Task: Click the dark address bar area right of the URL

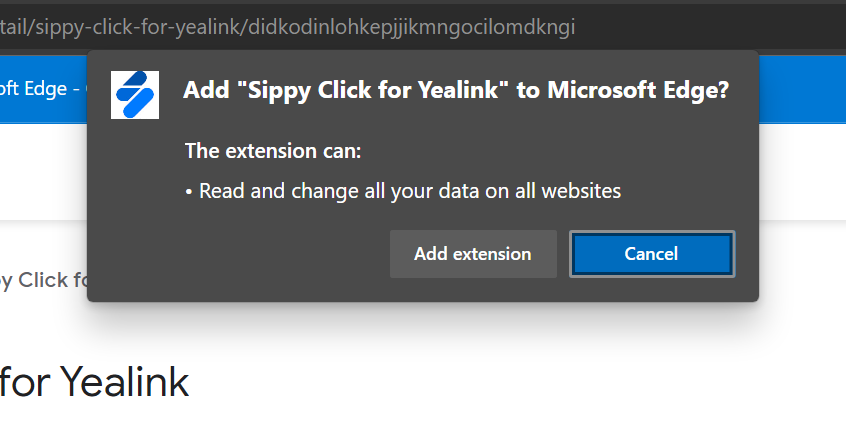Action: click(x=710, y=27)
